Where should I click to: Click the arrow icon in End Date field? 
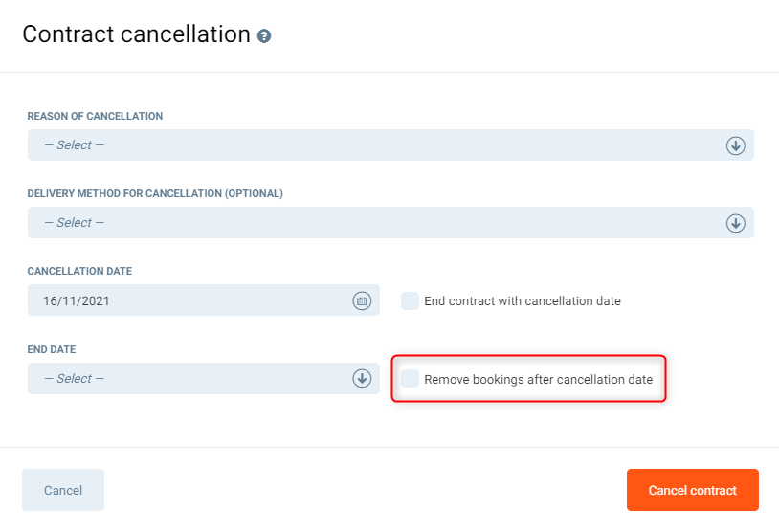[x=362, y=378]
